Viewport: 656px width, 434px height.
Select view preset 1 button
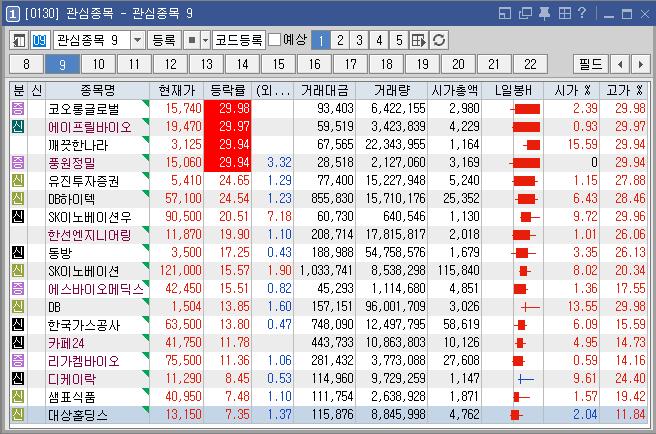click(321, 41)
